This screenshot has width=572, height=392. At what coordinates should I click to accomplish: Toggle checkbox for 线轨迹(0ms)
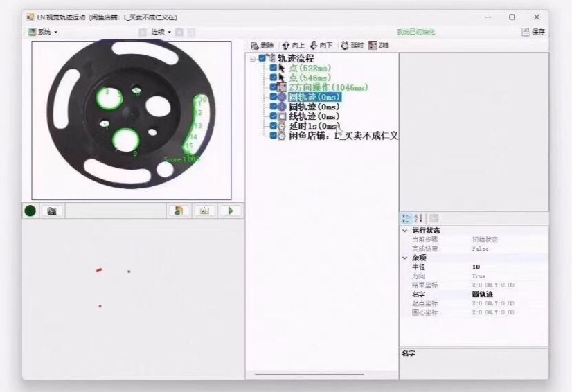[274, 116]
